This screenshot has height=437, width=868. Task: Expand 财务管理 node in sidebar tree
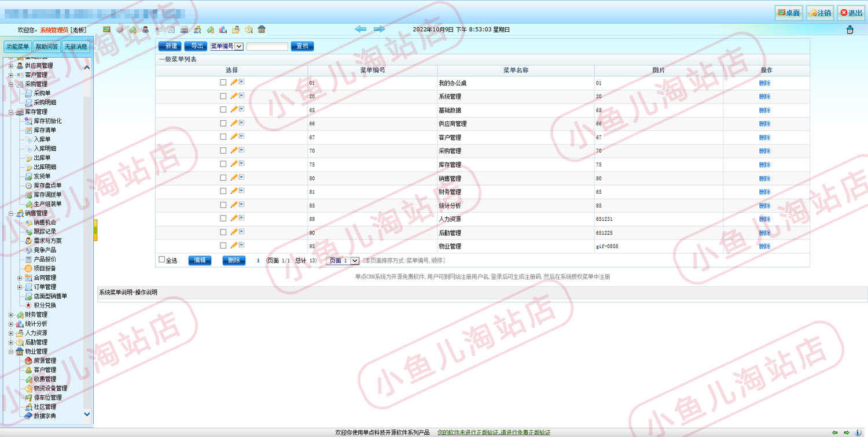pos(11,315)
